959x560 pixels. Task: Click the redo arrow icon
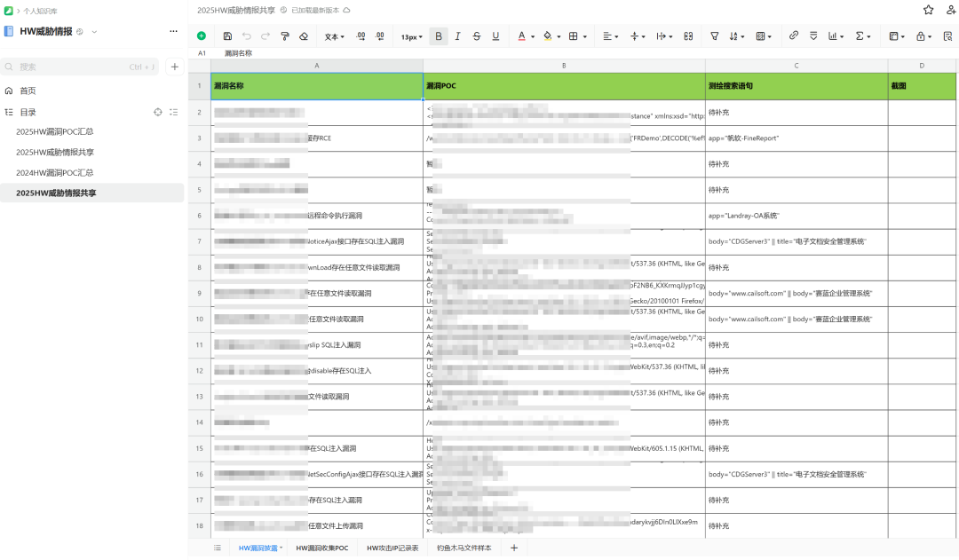(266, 36)
